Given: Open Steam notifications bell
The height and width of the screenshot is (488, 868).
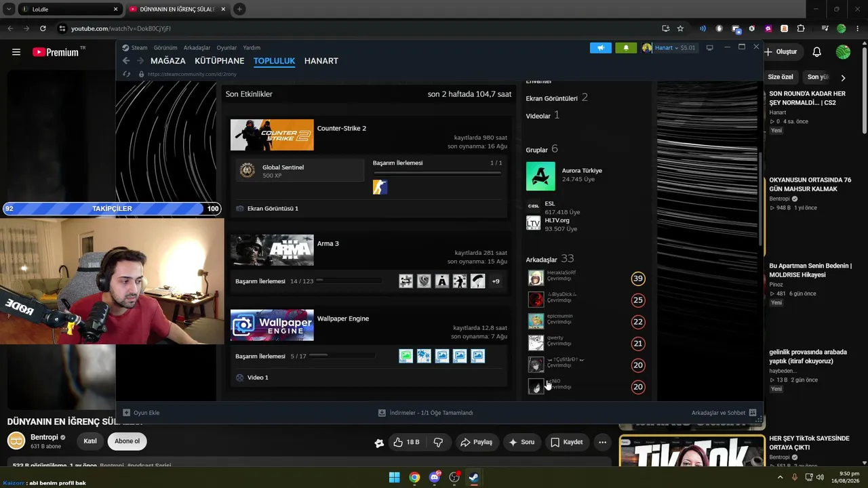Looking at the screenshot, I should [626, 48].
